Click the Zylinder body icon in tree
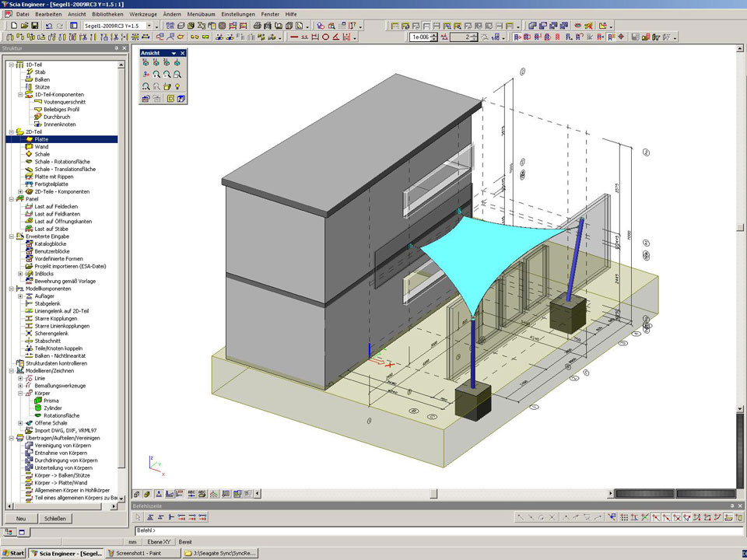 (38, 408)
